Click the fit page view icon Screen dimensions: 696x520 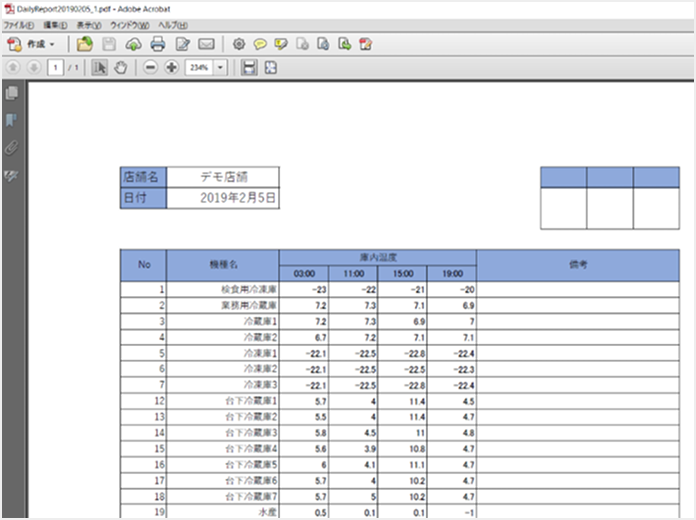point(271,67)
